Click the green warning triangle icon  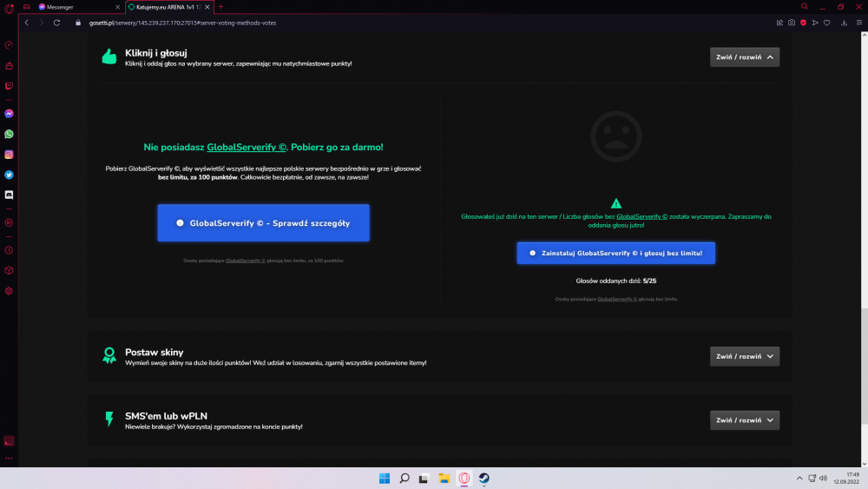pos(616,203)
